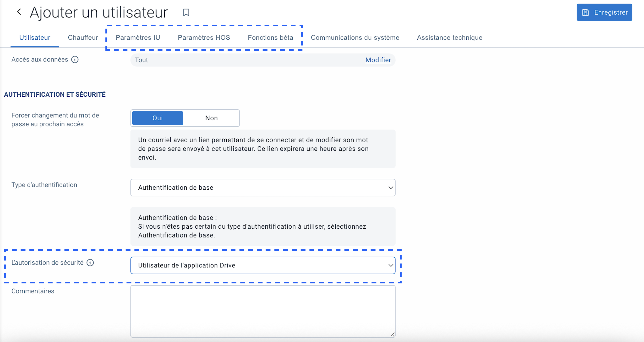Click the 'Tout' data access value
The image size is (644, 342).
(x=141, y=60)
